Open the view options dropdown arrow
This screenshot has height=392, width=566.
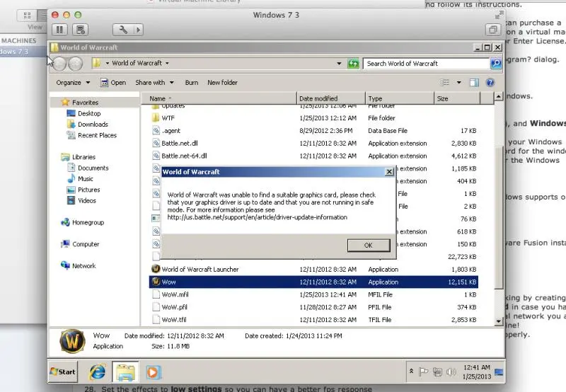click(458, 83)
